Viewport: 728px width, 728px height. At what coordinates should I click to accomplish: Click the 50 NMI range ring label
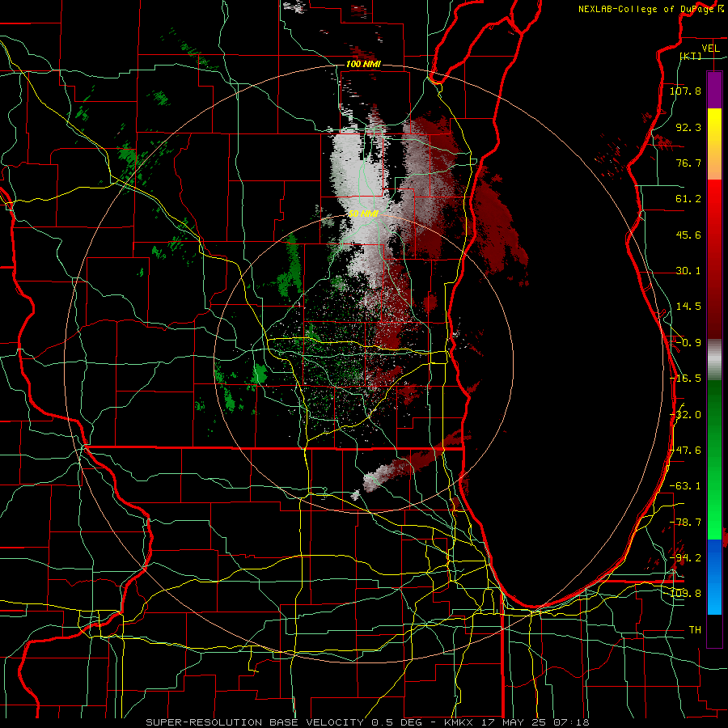pyautogui.click(x=363, y=214)
